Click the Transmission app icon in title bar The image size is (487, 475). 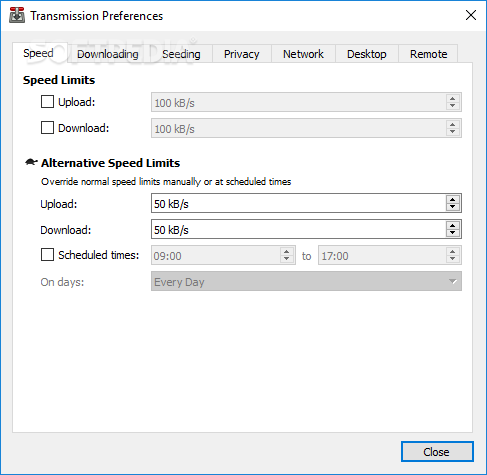tap(17, 15)
